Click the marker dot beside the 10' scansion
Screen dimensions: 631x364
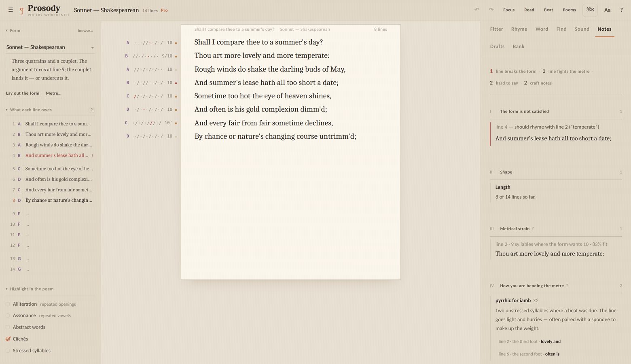click(x=176, y=123)
